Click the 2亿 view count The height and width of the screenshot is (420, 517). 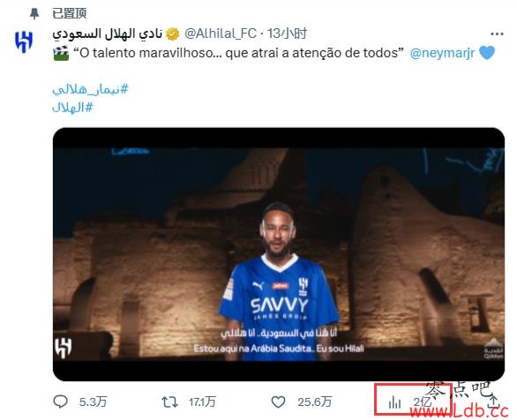click(x=423, y=402)
